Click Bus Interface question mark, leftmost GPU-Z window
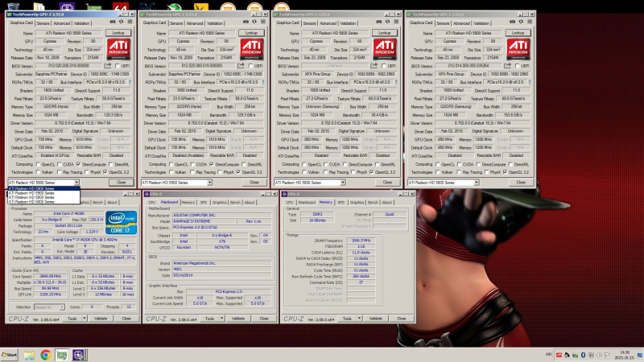644x362 pixels. tap(130, 82)
